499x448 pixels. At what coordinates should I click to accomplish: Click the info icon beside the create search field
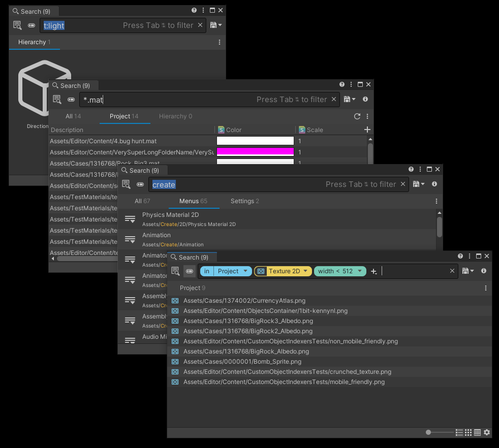pos(434,184)
